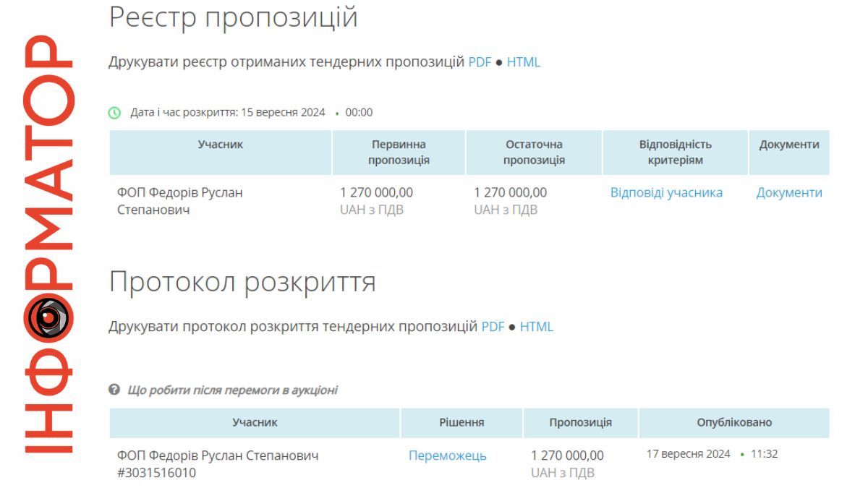Click the 'Рішення' header in protocol table
The width and height of the screenshot is (868, 488).
pyautogui.click(x=462, y=424)
